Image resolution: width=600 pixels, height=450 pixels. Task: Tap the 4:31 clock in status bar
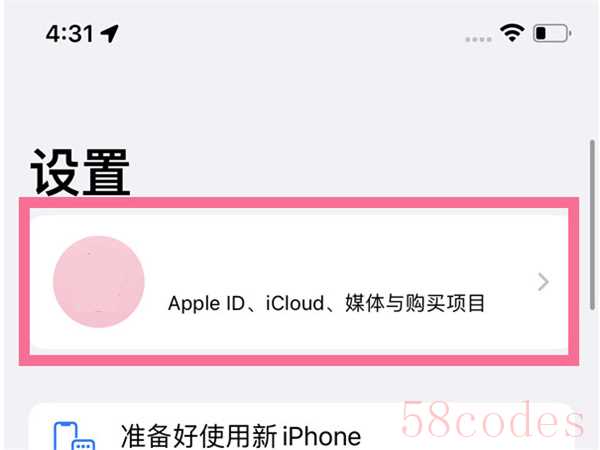[x=69, y=34]
